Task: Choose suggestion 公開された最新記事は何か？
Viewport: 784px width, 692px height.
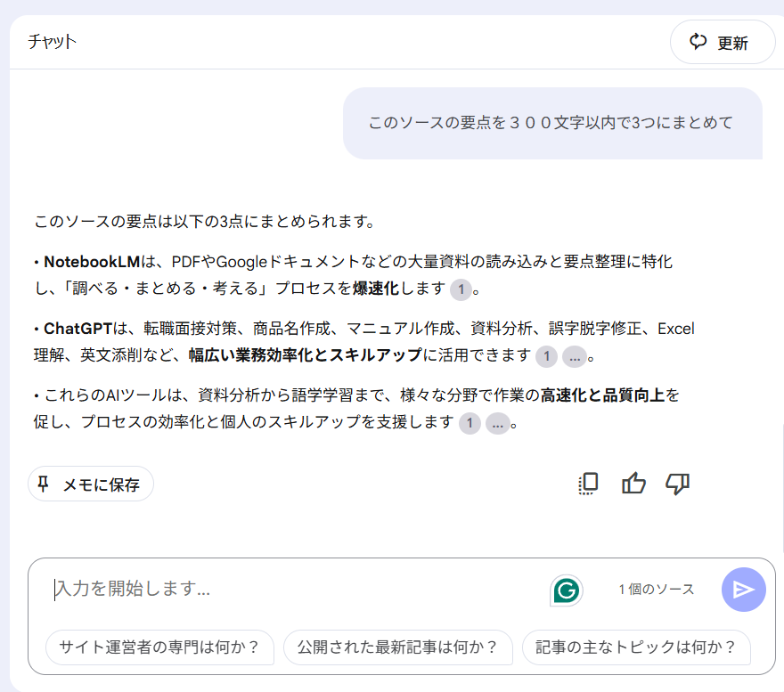Action: (x=398, y=647)
